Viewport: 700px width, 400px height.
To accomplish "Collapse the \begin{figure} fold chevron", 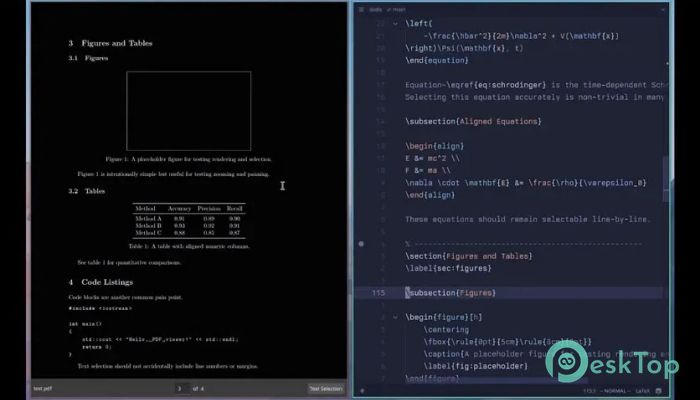I will pos(395,317).
